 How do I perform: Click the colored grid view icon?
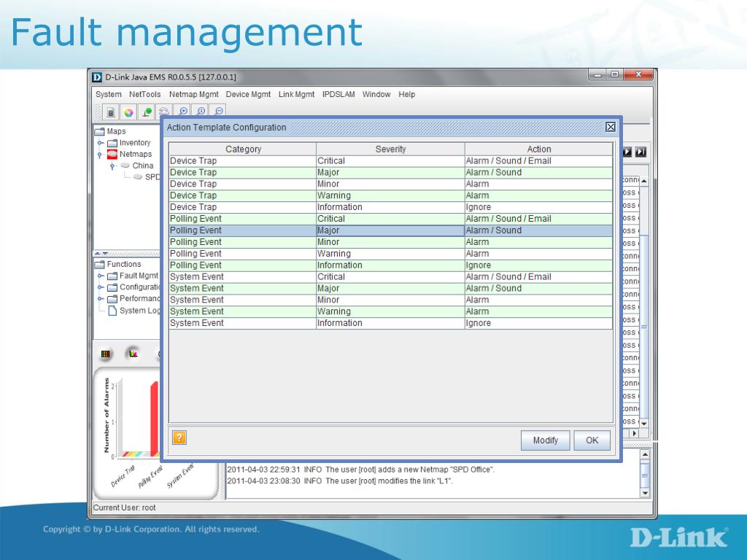106,354
